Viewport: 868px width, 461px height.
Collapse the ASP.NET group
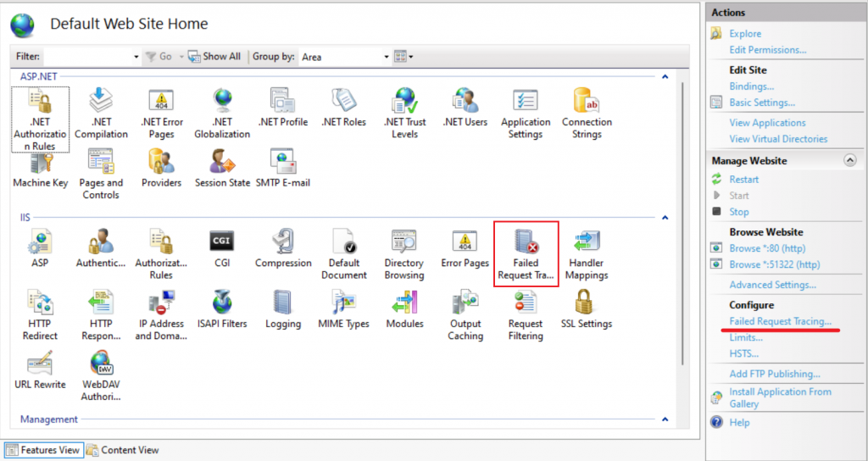(665, 76)
